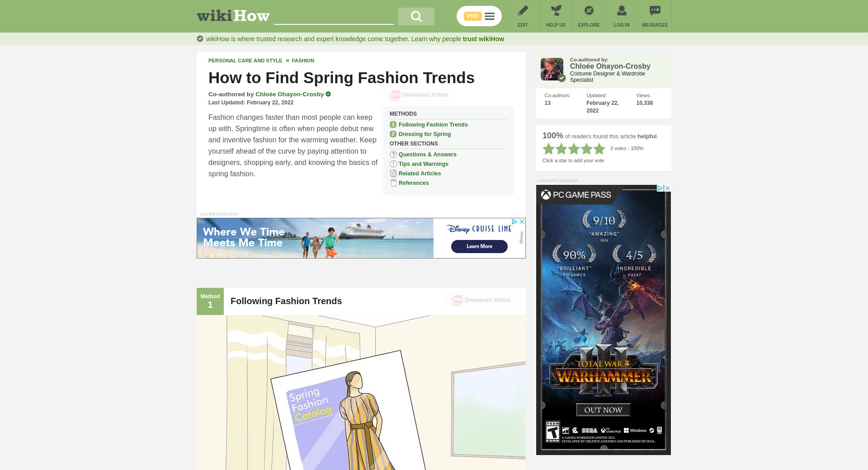This screenshot has height=470, width=868.
Task: Go to Questions & Answers section
Action: click(x=427, y=155)
